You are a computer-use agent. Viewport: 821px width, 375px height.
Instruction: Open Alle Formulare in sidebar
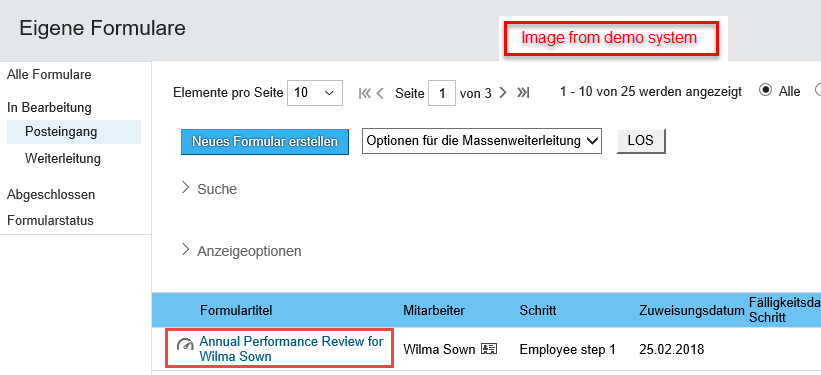[x=49, y=74]
